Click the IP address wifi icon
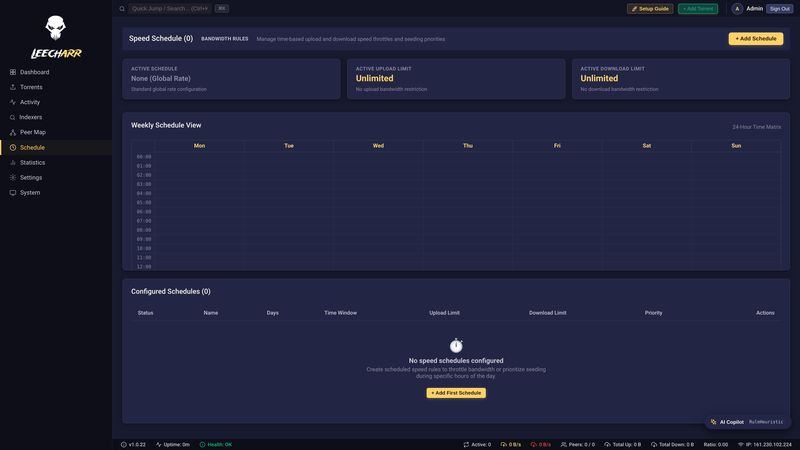This screenshot has height=450, width=800. click(x=741, y=444)
